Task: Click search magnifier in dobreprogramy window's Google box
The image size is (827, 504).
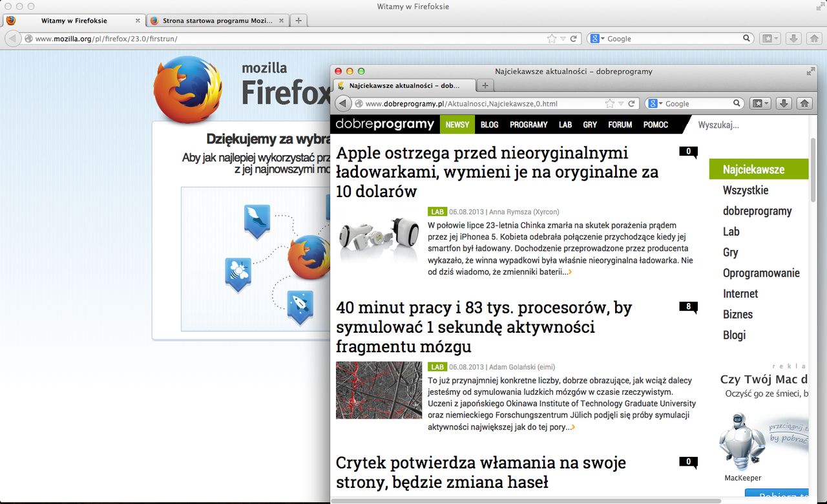Action: [737, 103]
